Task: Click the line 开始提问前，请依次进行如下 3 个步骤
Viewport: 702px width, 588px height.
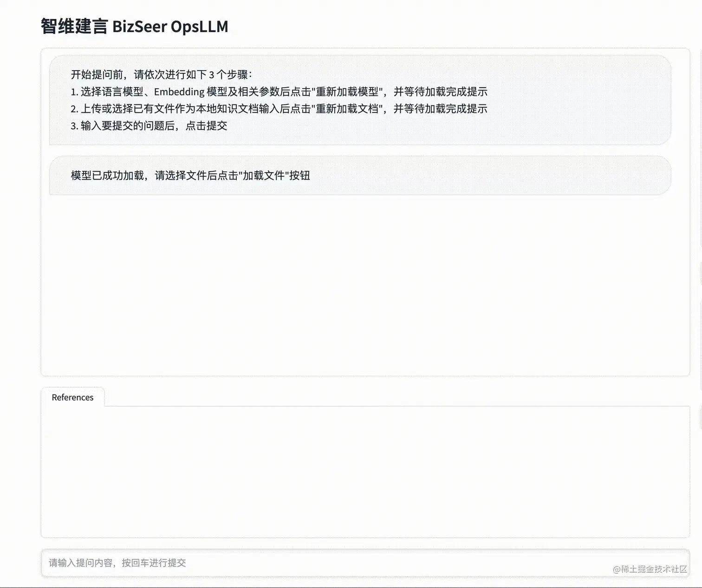Action: 161,75
